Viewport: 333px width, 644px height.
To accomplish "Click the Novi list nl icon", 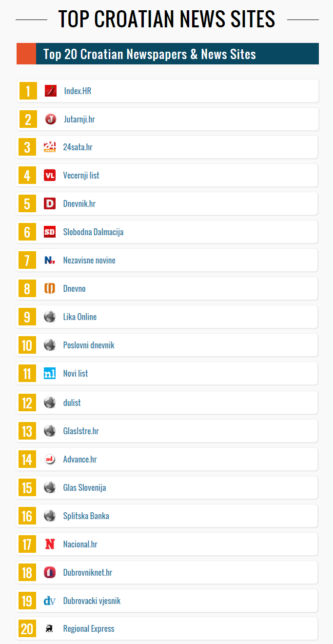I will tap(50, 373).
